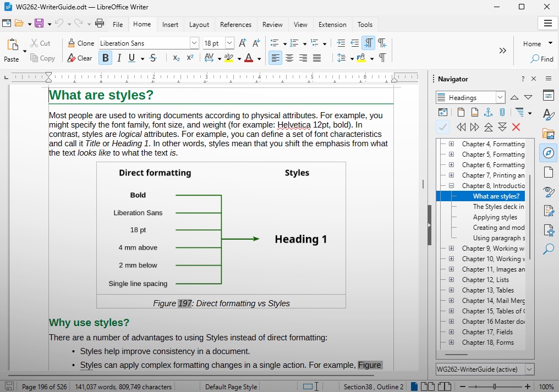Click the Print icon in the top toolbar
This screenshot has height=392, width=559.
click(100, 24)
